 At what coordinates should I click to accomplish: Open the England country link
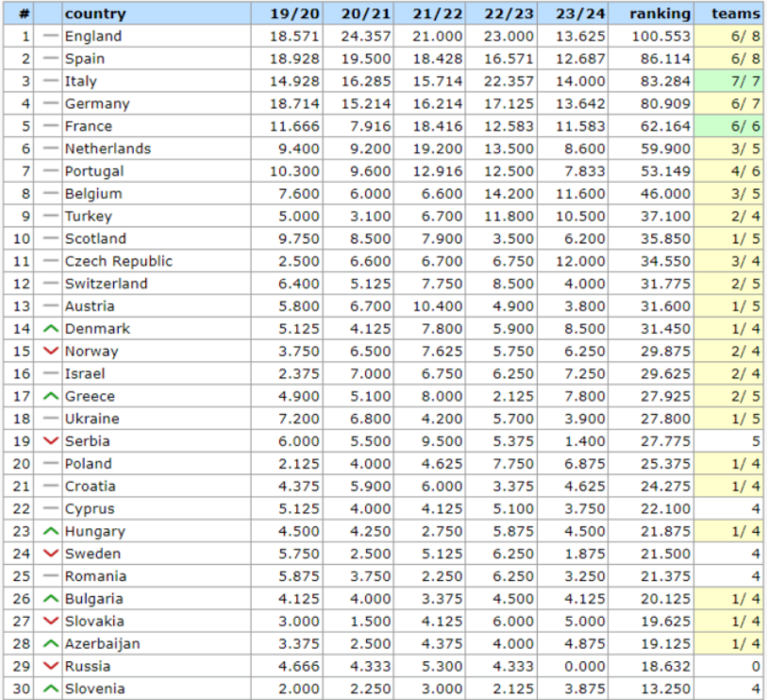click(93, 36)
